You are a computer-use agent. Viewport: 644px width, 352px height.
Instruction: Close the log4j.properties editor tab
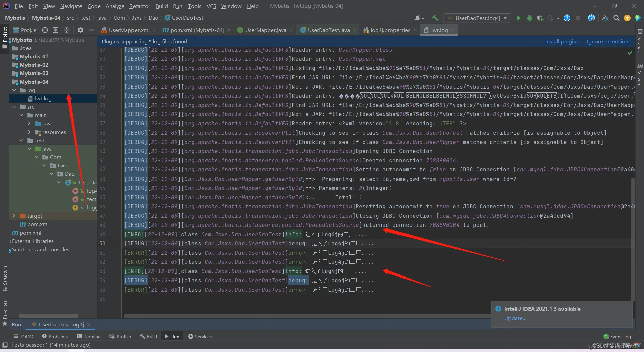coord(415,30)
